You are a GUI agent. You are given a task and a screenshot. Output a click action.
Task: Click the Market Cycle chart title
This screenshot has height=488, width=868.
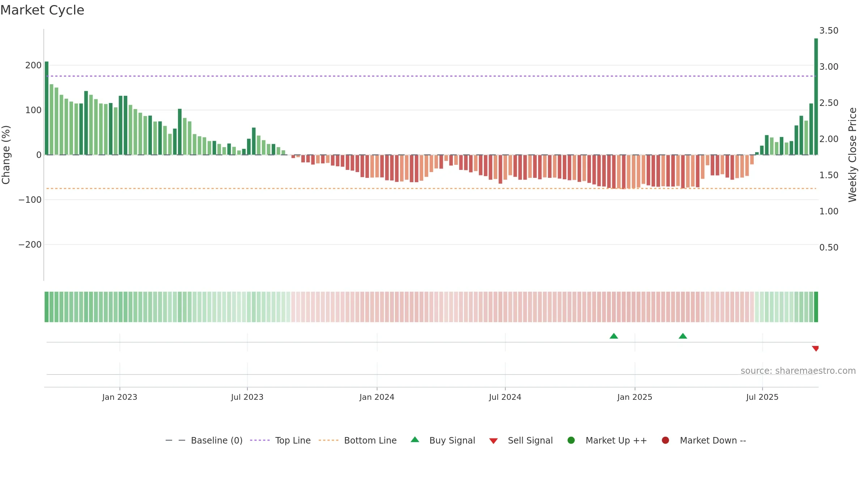42,10
